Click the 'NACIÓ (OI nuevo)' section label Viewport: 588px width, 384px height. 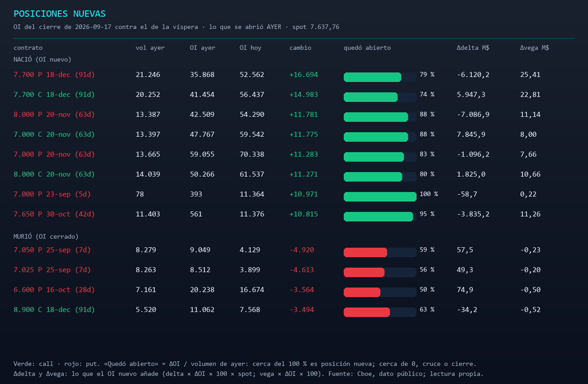43,59
